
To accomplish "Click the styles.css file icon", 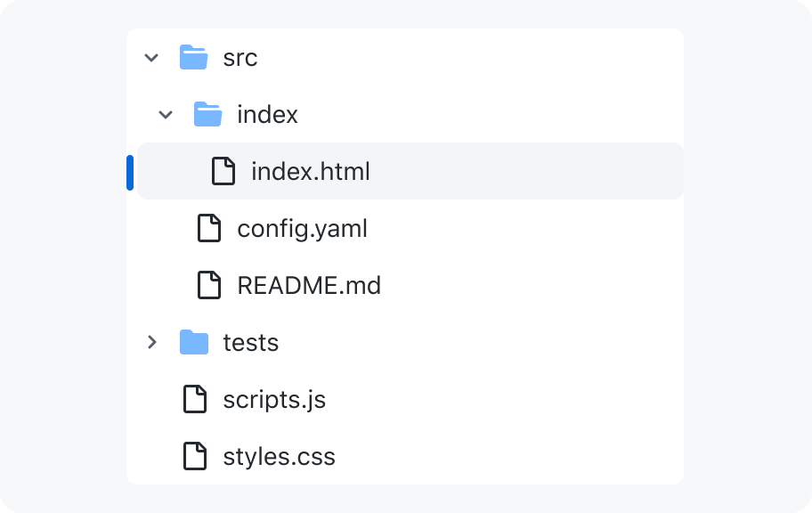I will (x=195, y=456).
